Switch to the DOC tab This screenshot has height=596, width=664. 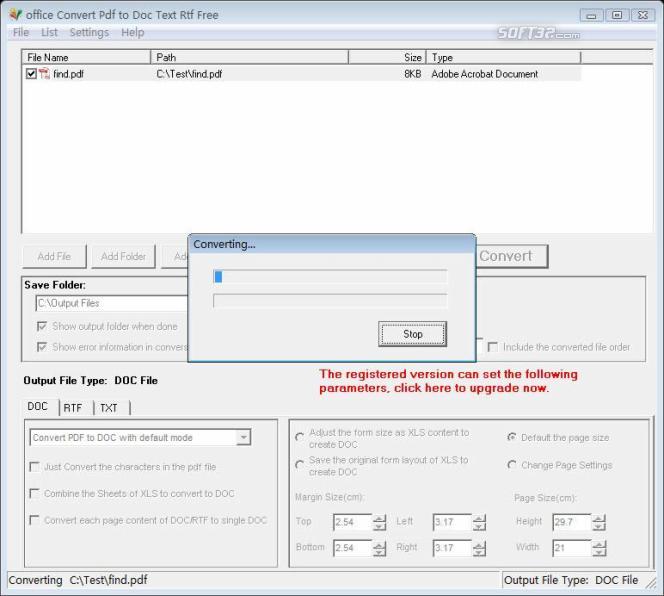pos(38,406)
